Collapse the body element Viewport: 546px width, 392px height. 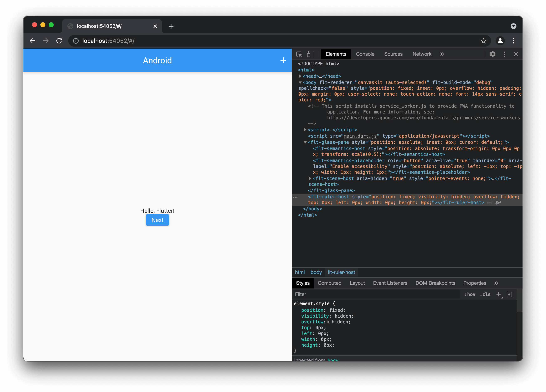click(300, 82)
